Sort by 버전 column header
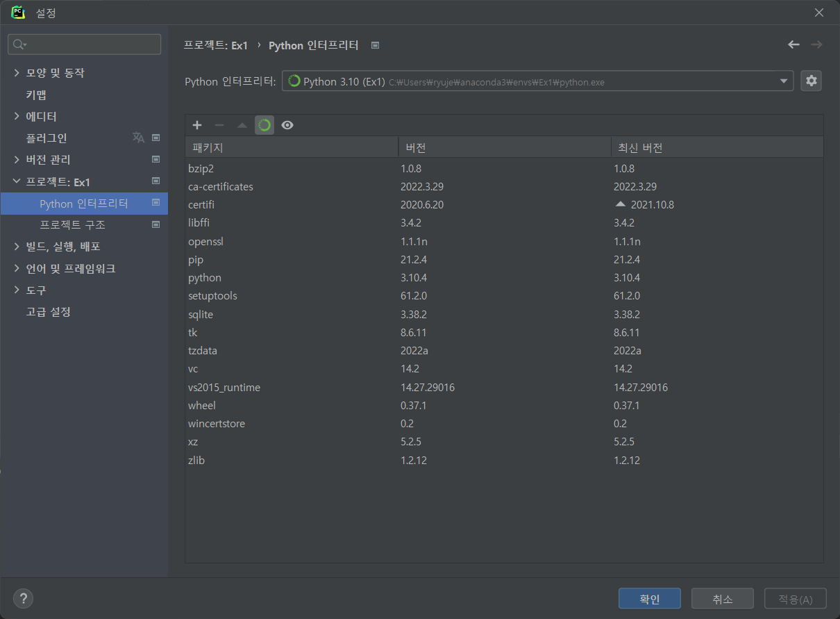840x619 pixels. pos(504,147)
